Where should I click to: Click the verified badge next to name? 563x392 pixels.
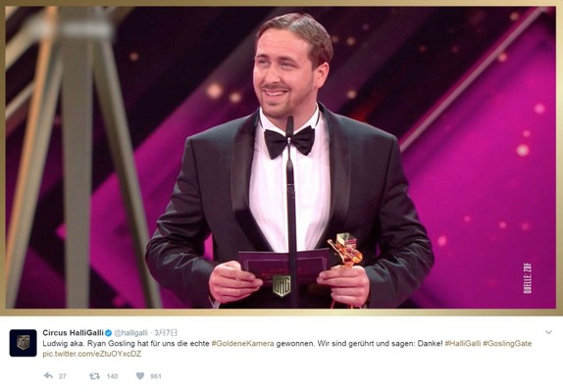108,333
